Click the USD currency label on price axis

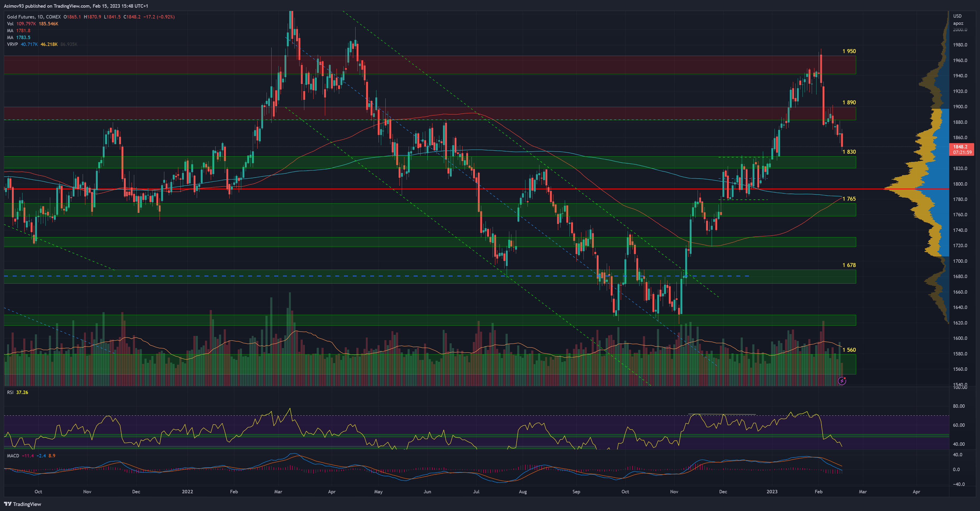point(957,16)
